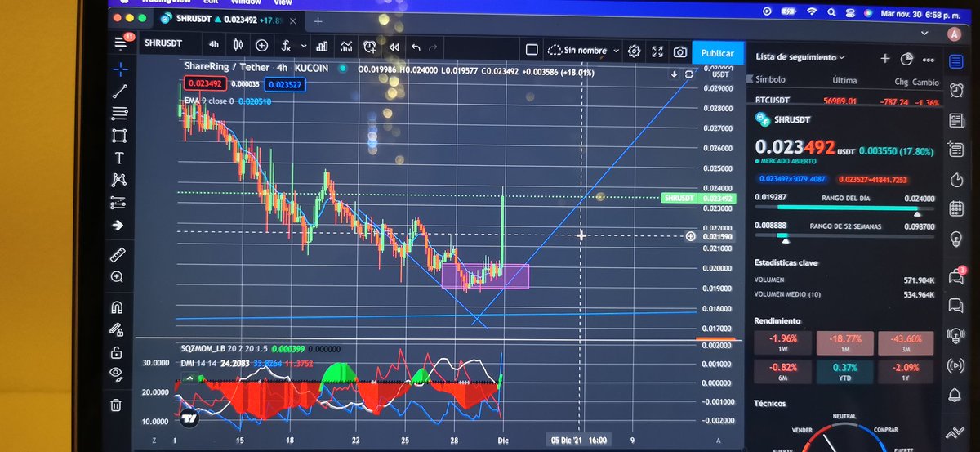This screenshot has height=452, width=980.
Task: Create an alert with alarm clock icon
Action: pyautogui.click(x=371, y=47)
